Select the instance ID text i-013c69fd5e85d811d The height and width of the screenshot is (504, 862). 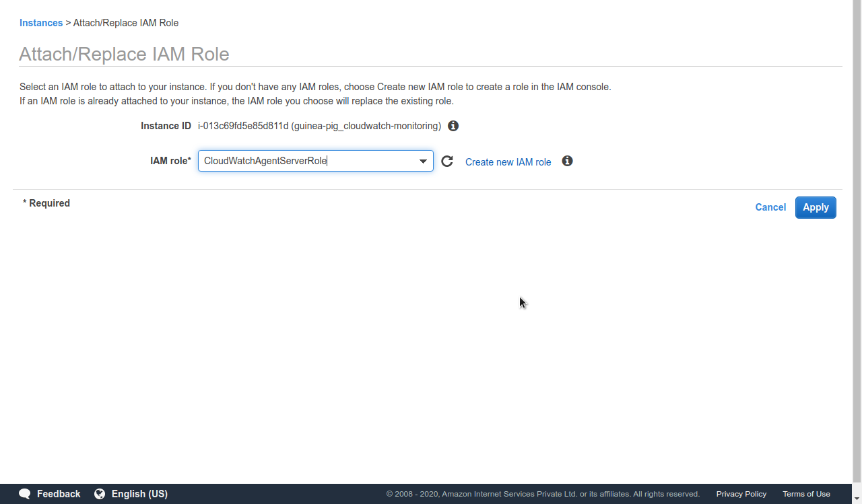pyautogui.click(x=243, y=126)
